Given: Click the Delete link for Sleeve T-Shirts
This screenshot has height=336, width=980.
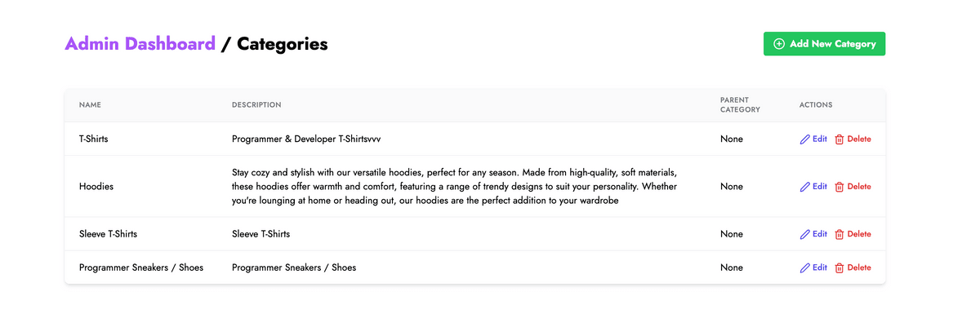Looking at the screenshot, I should 858,234.
